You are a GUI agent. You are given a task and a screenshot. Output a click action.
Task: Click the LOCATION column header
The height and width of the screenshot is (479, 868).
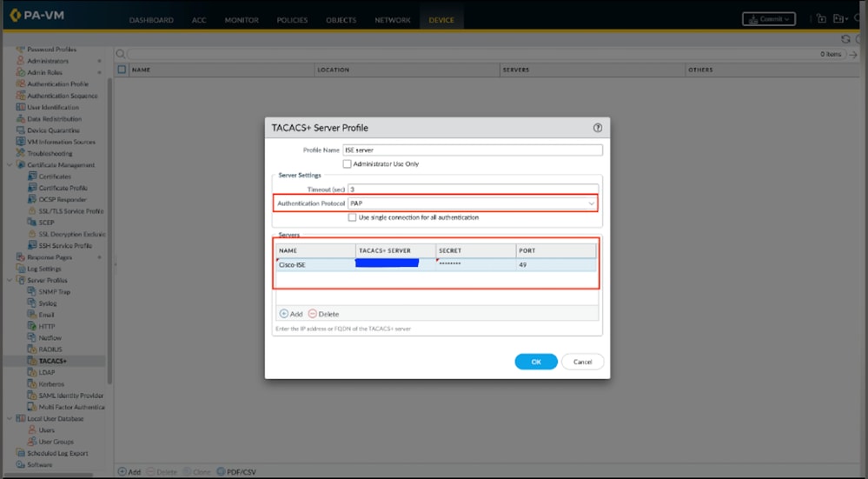[x=407, y=70]
